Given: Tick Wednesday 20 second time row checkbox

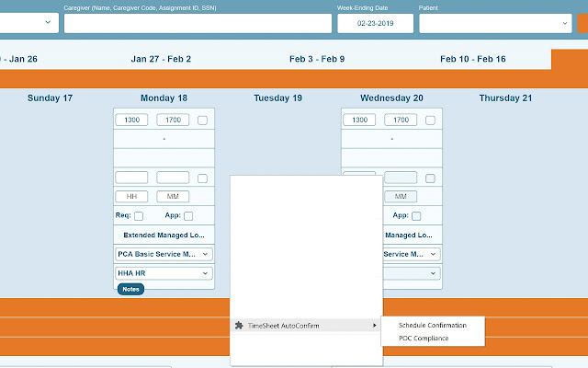Looking at the screenshot, I should (431, 178).
